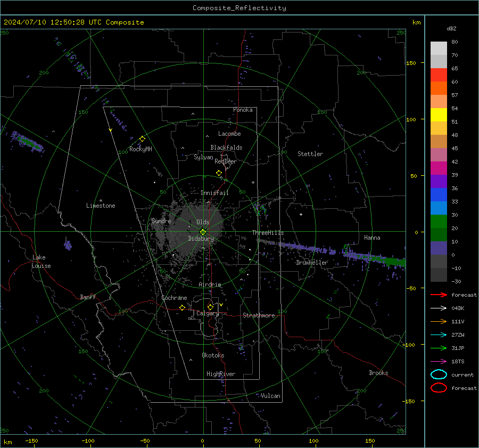Click the HighRiver town label

[x=221, y=374]
